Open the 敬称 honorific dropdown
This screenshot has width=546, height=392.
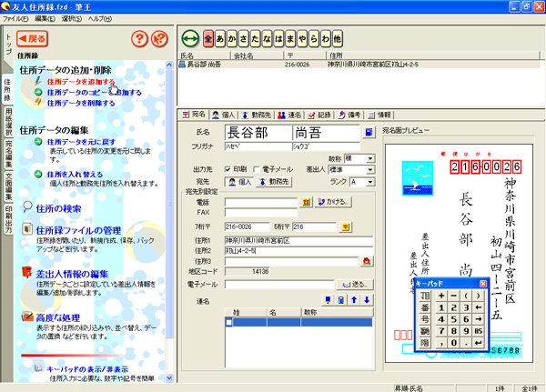click(x=369, y=157)
